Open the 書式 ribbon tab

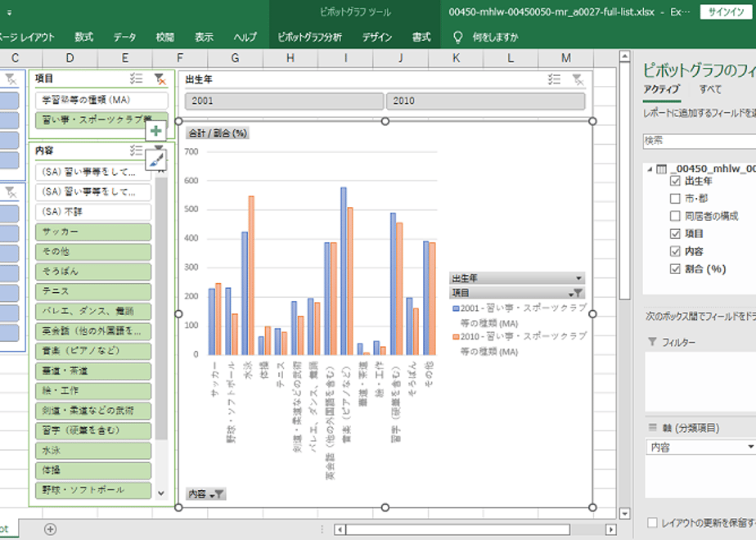point(421,37)
